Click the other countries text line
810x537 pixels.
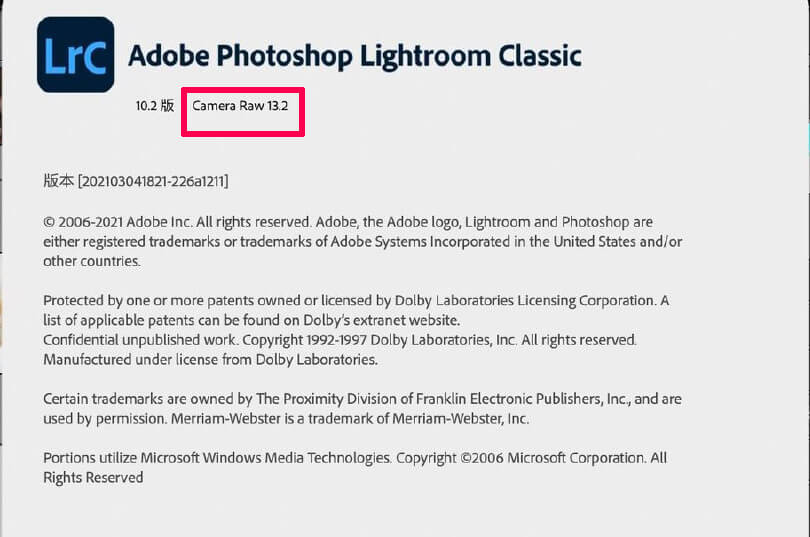click(x=91, y=261)
